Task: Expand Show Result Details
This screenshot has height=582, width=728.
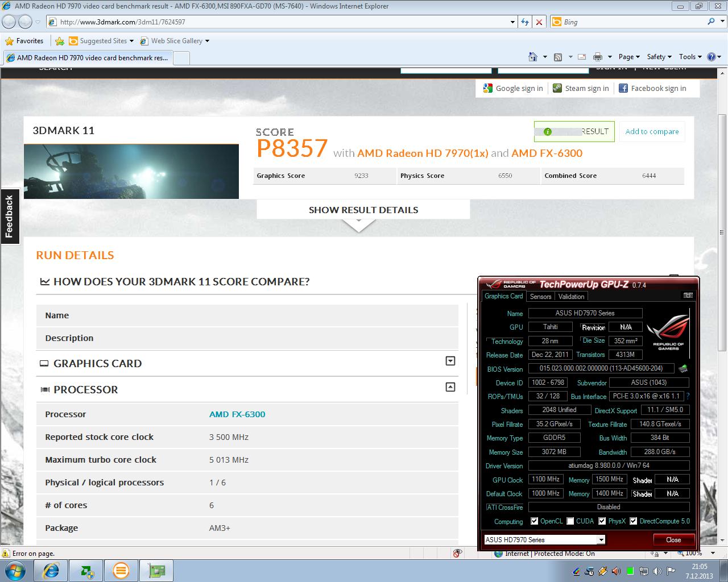Action: pyautogui.click(x=363, y=210)
